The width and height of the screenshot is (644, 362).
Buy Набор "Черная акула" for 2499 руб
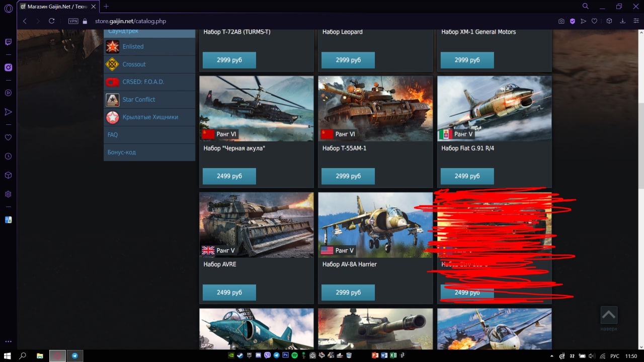229,176
